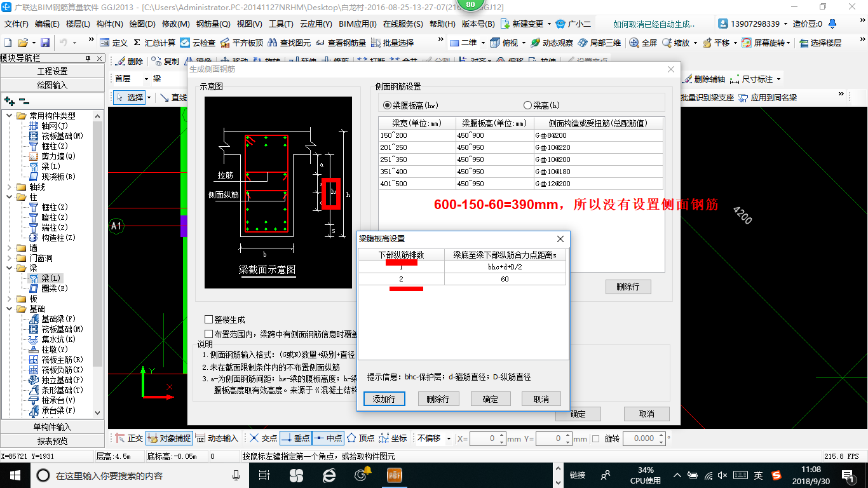The height and width of the screenshot is (488, 868).
Task: Click 删除辅轴 remove auxiliary axis
Action: pyautogui.click(x=705, y=79)
